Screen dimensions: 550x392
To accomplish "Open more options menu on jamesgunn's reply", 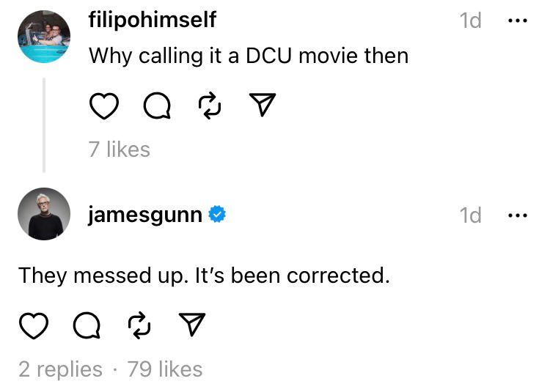I will click(x=517, y=215).
